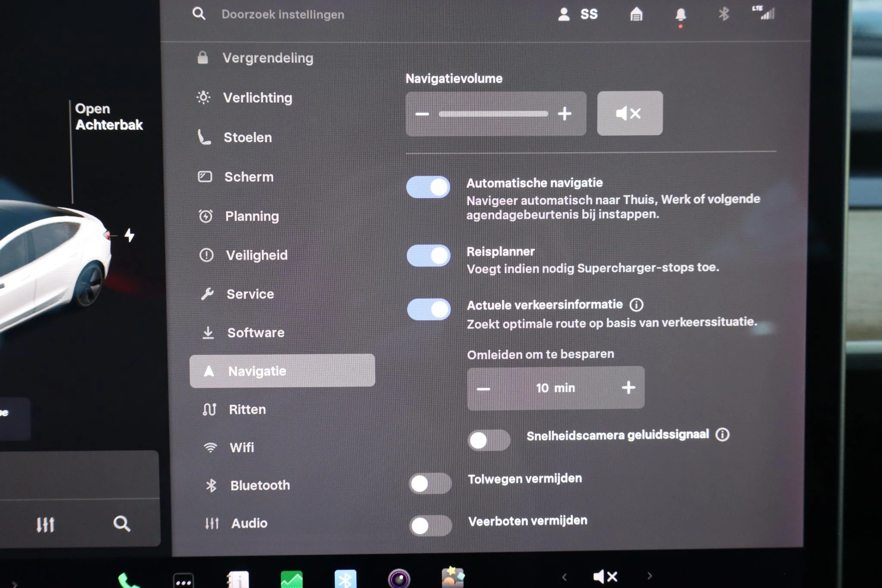The width and height of the screenshot is (882, 588).
Task: Toggle the Reisplanner switch
Action: click(429, 256)
